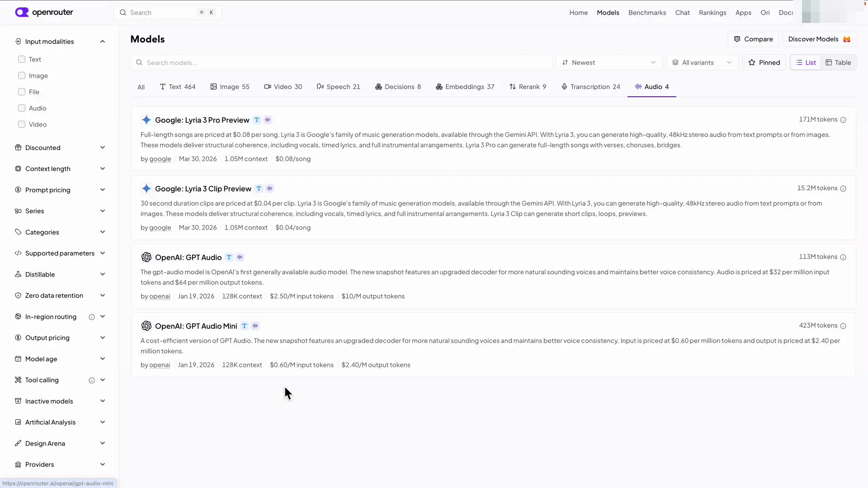Click the Search models input field
This screenshot has height=488, width=868.
341,62
